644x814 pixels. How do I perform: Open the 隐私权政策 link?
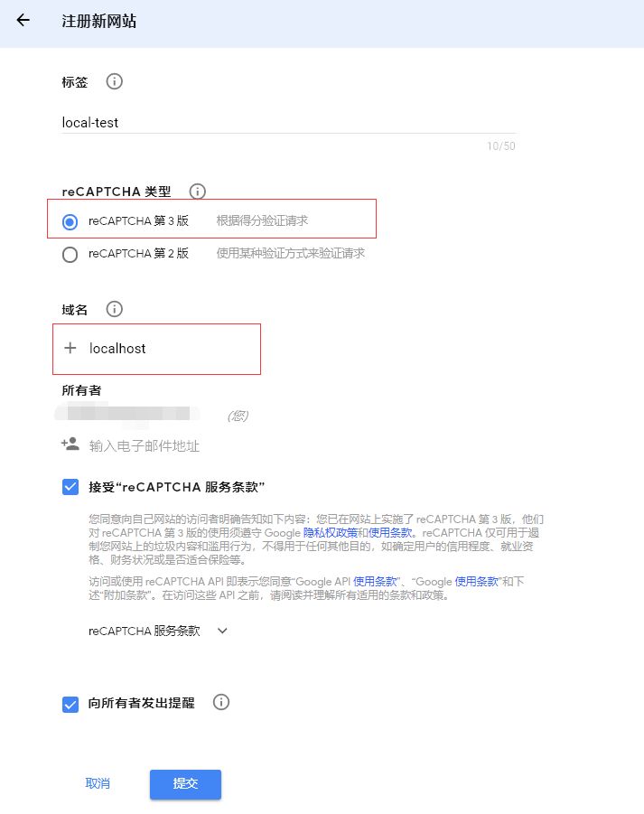coord(331,533)
